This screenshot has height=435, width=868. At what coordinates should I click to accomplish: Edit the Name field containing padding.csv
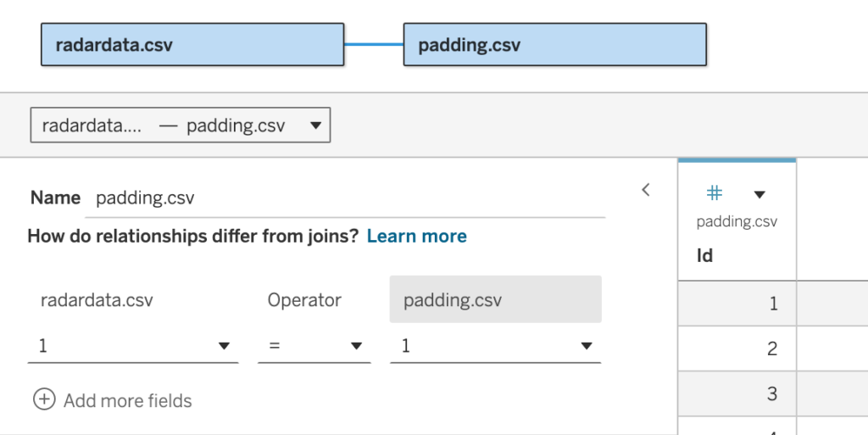(x=349, y=198)
